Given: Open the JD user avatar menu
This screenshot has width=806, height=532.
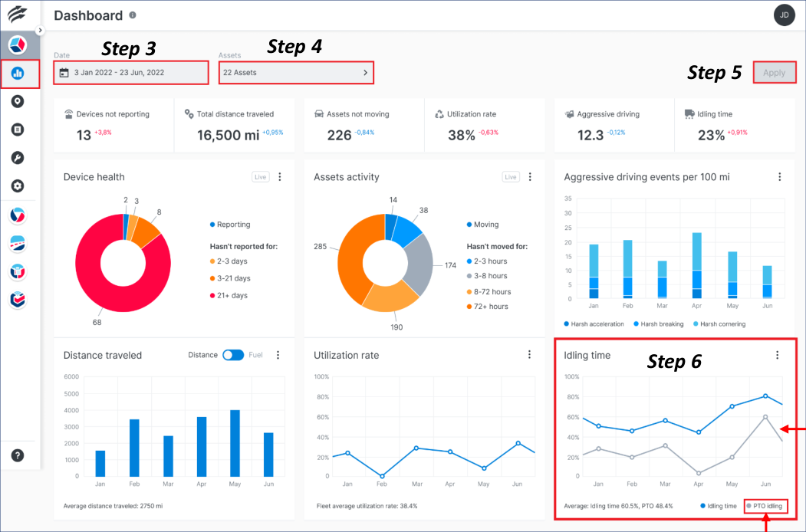Looking at the screenshot, I should (x=784, y=15).
